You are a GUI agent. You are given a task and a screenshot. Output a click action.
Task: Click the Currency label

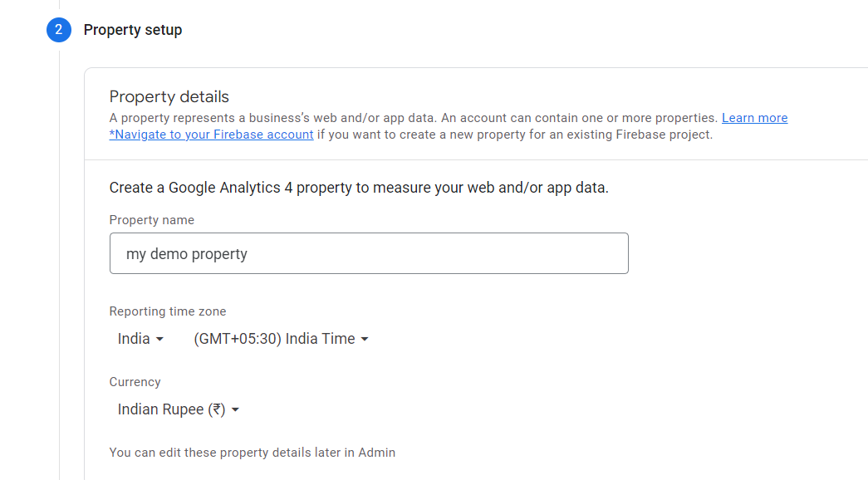(135, 382)
